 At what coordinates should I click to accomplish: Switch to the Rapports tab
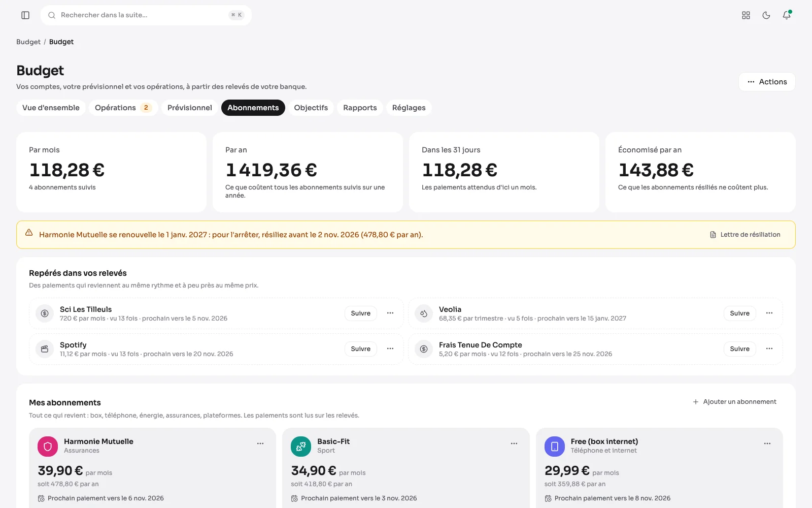coord(360,108)
